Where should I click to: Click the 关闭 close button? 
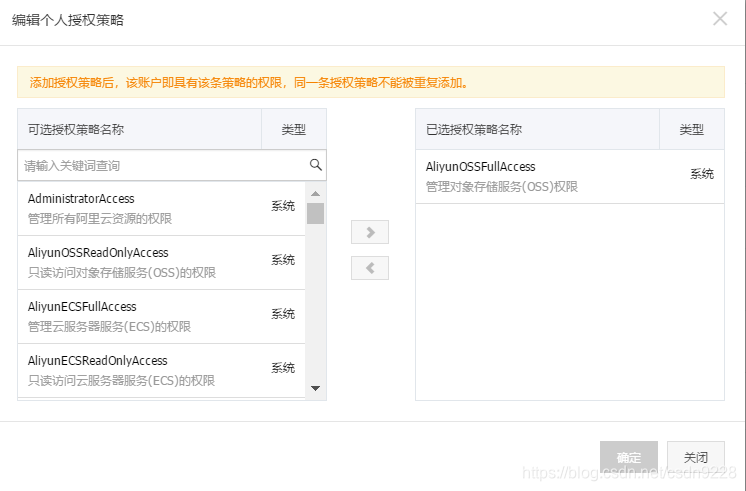point(696,457)
